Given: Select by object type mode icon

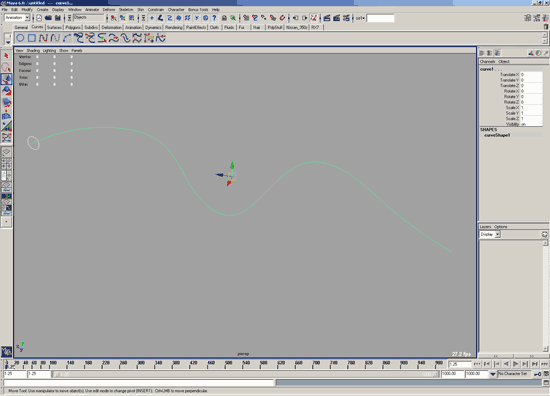Looking at the screenshot, I should pos(122,18).
